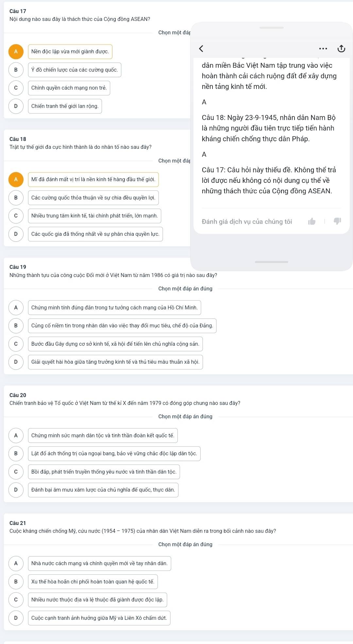353x644 pixels.
Task: Choose option C circle in Câu 17
Action: (x=16, y=88)
